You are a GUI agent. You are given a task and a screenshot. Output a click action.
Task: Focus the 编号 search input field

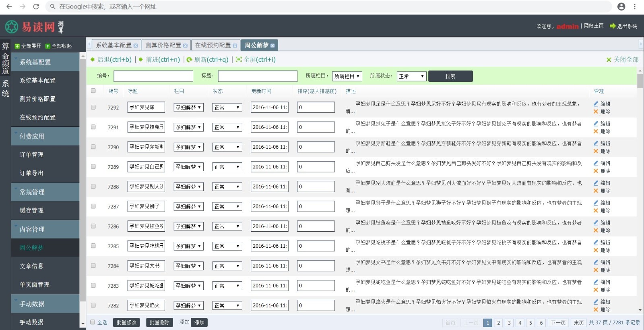pos(153,76)
